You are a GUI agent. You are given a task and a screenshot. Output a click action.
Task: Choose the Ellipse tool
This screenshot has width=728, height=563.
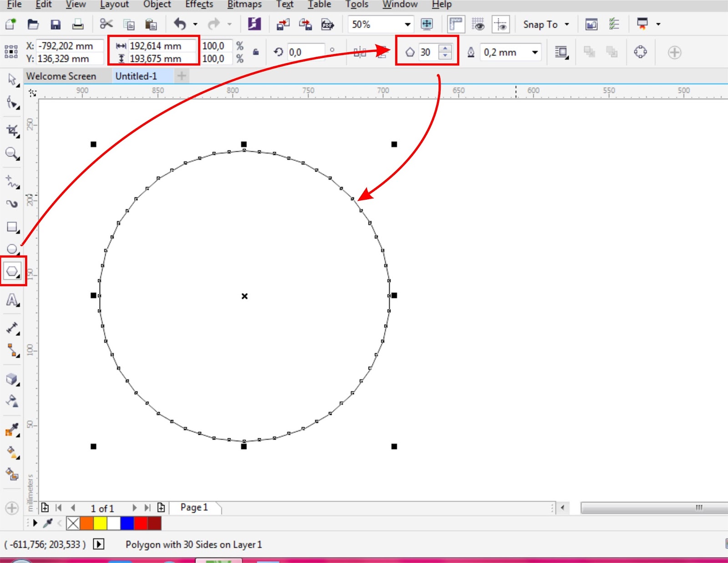point(12,249)
